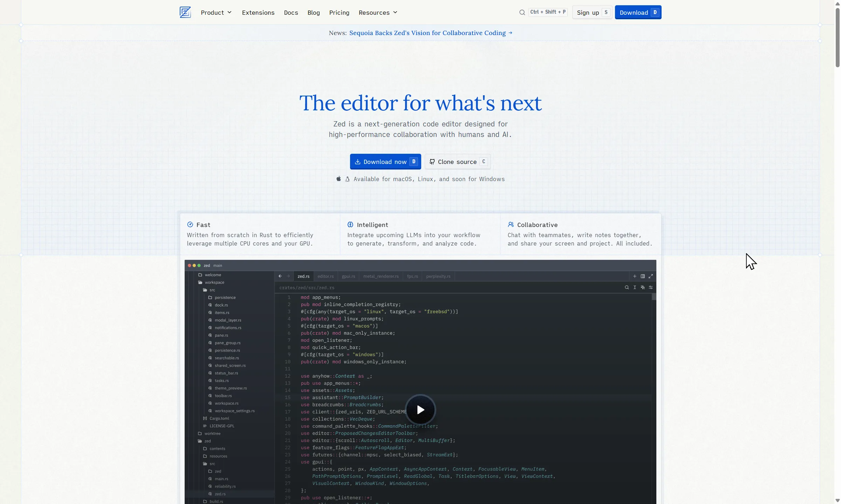Click the AI sparkle icon in editor toolbar
The width and height of the screenshot is (841, 504).
[x=643, y=288]
